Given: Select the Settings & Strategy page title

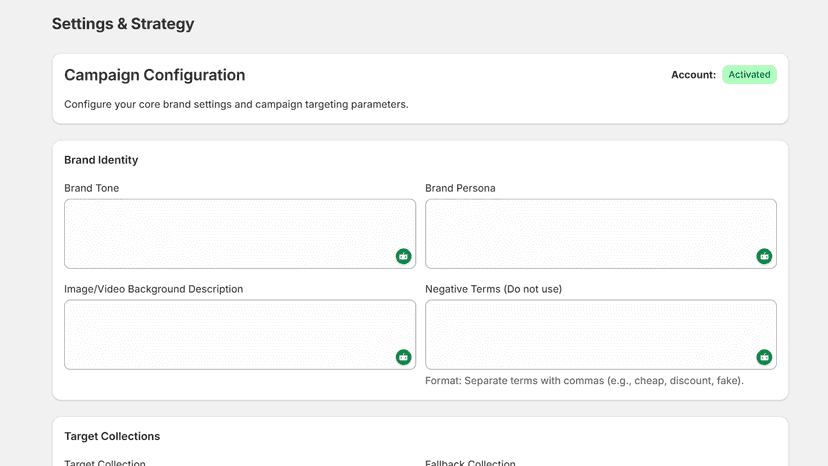Looking at the screenshot, I should point(123,24).
